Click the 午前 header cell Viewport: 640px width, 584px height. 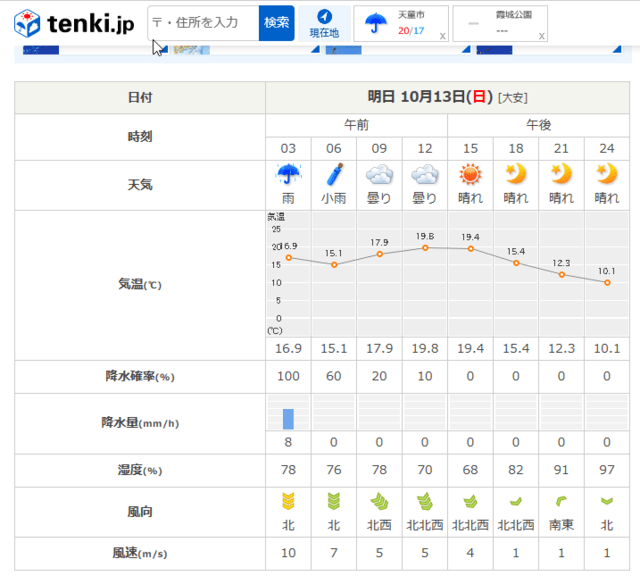[x=356, y=125]
